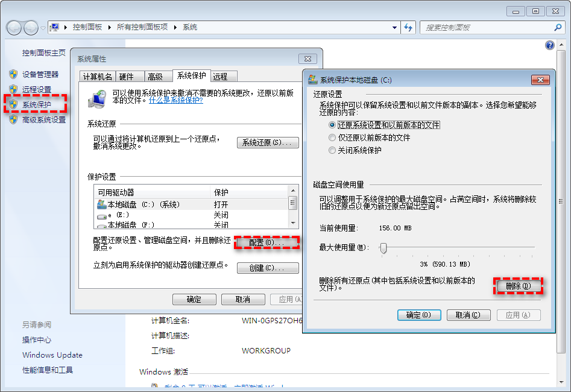571x392 pixels.
Task: Open the blue help question-mark icon
Action: [549, 45]
